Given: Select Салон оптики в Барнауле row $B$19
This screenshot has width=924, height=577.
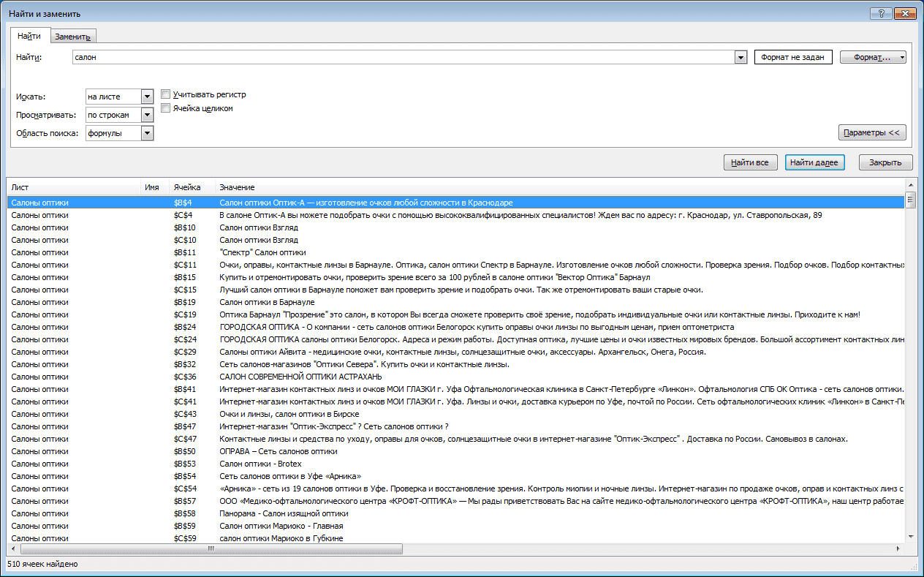Looking at the screenshot, I should [x=456, y=302].
